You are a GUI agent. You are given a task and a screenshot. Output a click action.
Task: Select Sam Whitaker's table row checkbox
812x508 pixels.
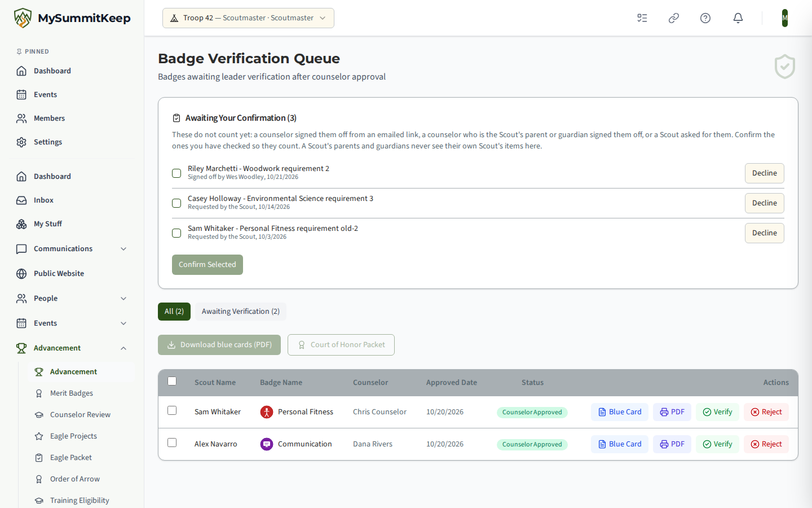tap(172, 410)
